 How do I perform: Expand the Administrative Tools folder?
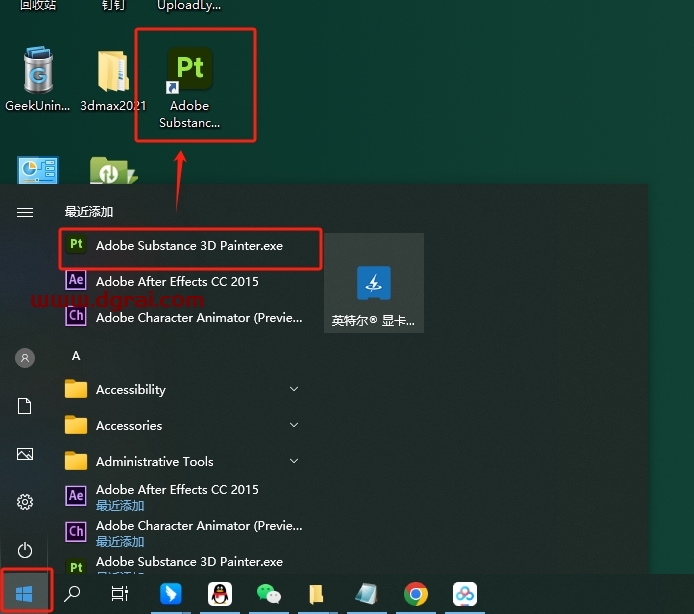294,461
